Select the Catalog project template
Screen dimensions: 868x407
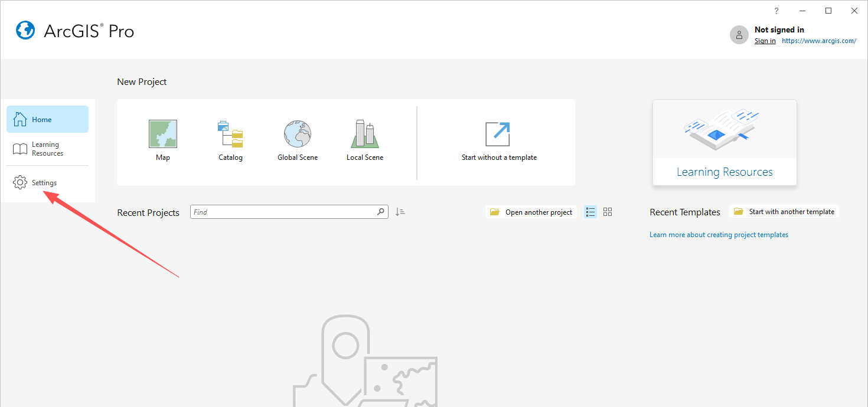point(230,135)
